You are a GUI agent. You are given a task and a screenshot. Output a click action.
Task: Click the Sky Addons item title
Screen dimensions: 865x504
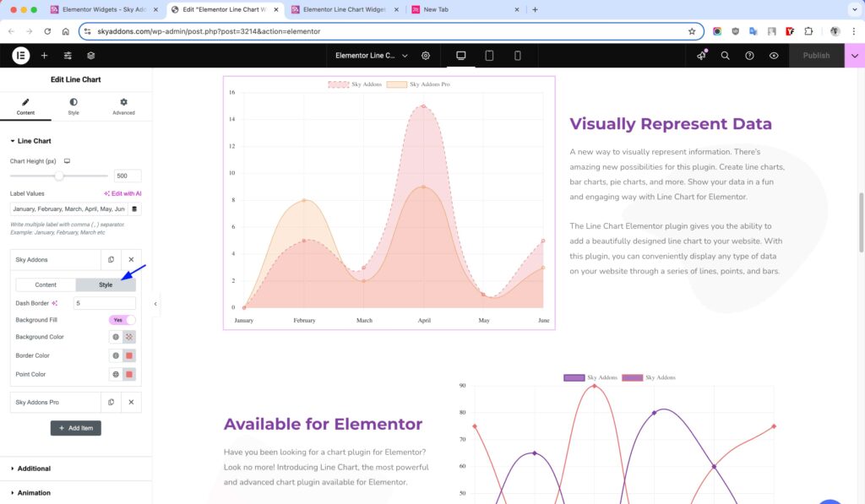click(31, 260)
